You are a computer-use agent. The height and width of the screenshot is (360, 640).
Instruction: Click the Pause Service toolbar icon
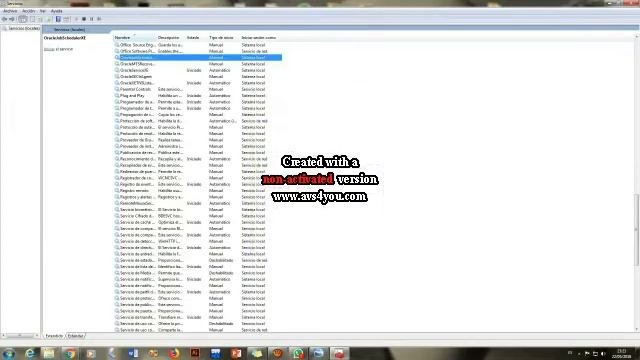(91, 19)
